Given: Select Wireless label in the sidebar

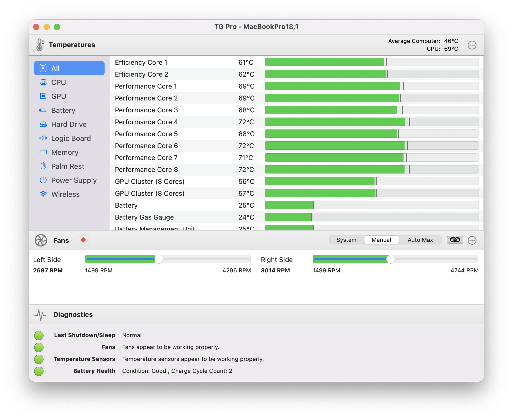Looking at the screenshot, I should coord(65,194).
